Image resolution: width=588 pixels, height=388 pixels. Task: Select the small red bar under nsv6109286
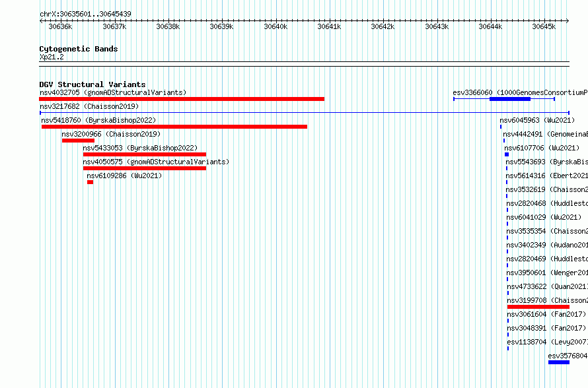coord(90,182)
